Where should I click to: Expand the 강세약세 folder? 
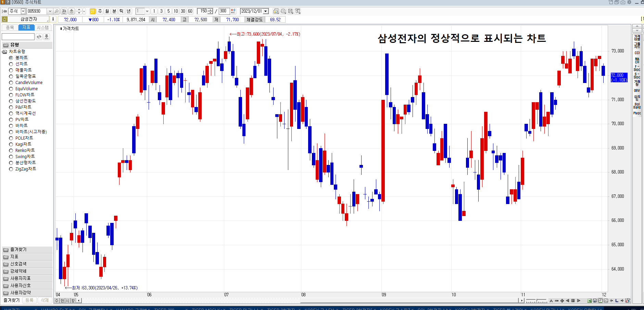click(18, 271)
